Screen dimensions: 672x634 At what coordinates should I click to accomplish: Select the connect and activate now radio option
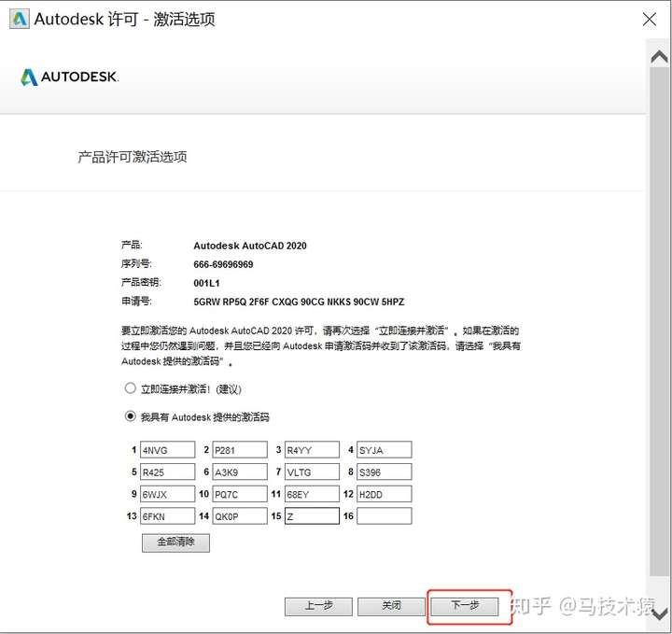tap(131, 388)
